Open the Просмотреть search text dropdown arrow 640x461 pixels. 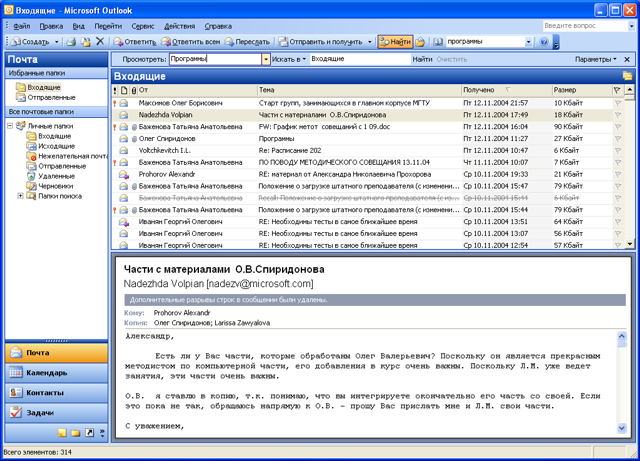[x=266, y=59]
